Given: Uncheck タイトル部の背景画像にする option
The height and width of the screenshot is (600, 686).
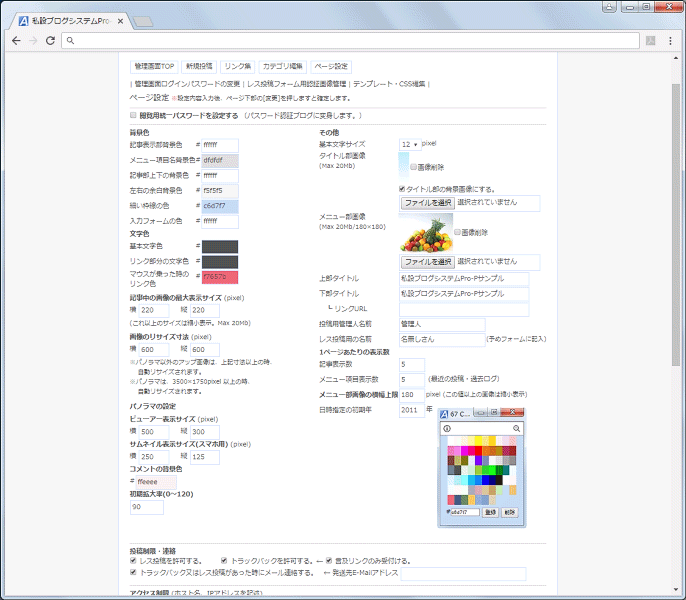Looking at the screenshot, I should tap(402, 188).
